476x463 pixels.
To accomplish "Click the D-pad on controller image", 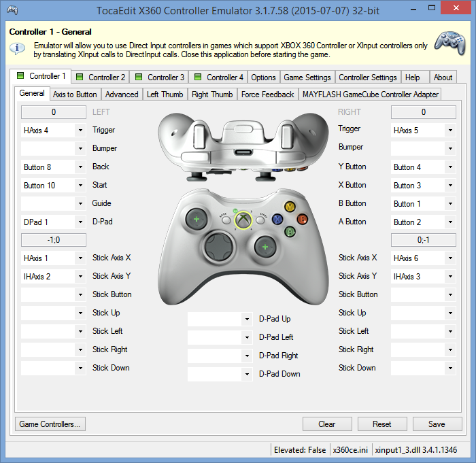I will click(218, 246).
